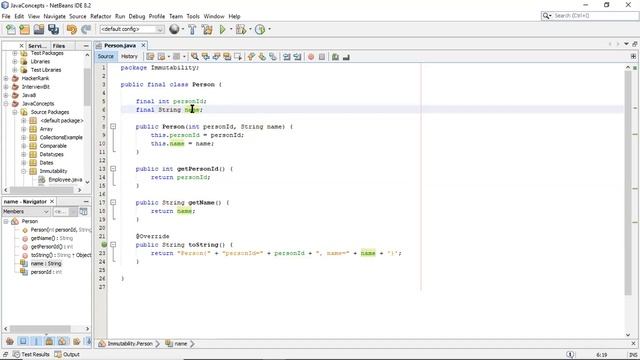Open the Tools menu
The image size is (640, 360).
[193, 16]
